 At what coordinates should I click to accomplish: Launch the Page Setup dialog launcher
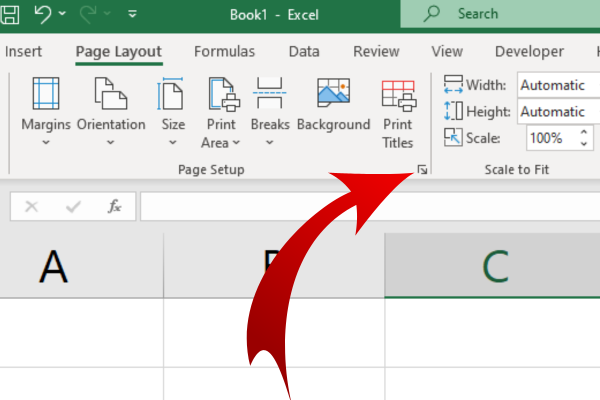click(422, 169)
